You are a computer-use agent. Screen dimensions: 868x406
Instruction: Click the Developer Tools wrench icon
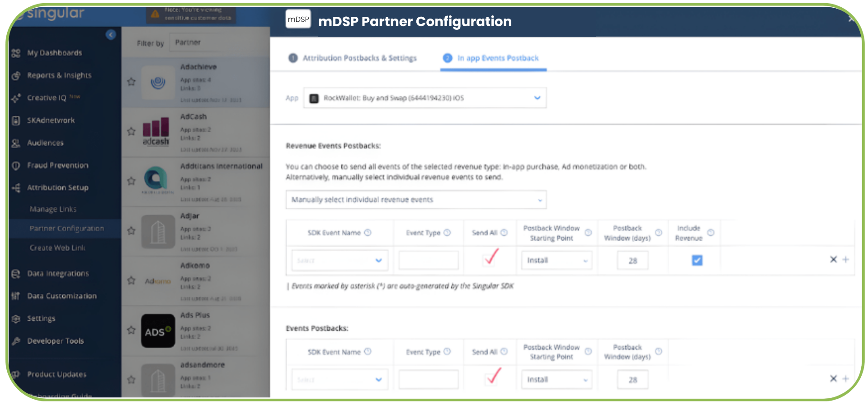click(16, 341)
